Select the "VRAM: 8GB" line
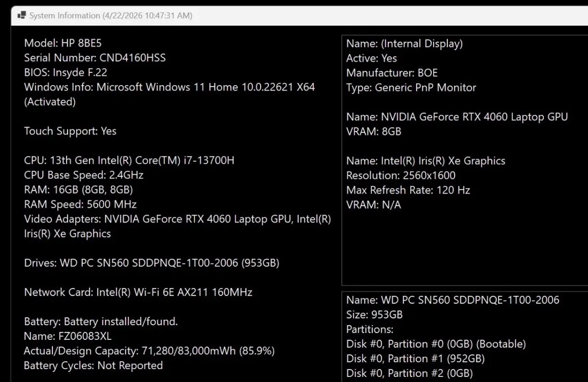This screenshot has height=382, width=588. [373, 132]
